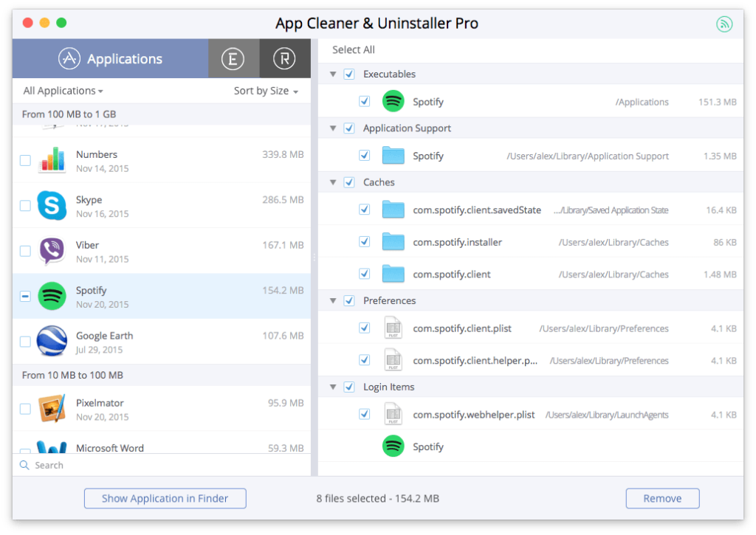Screen dimensions: 756x535
Task: Click the com.spotify.installer folder icon
Action: coord(394,242)
